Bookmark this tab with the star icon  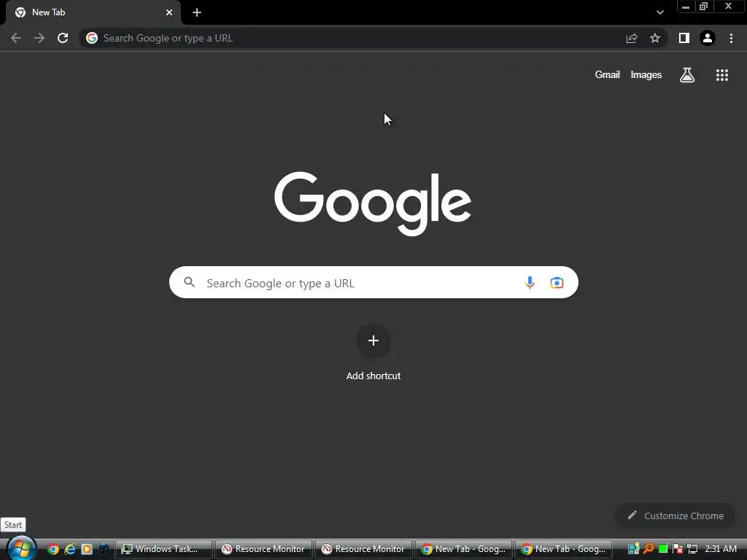pyautogui.click(x=655, y=38)
